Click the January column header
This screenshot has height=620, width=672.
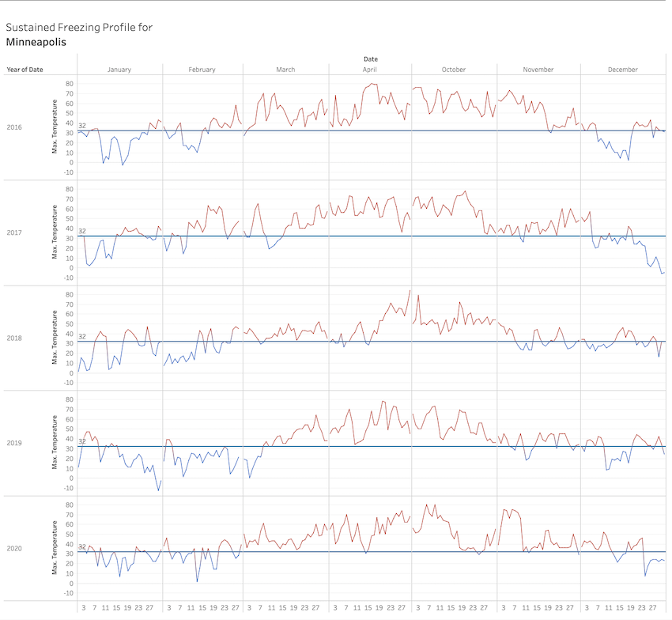(x=119, y=70)
